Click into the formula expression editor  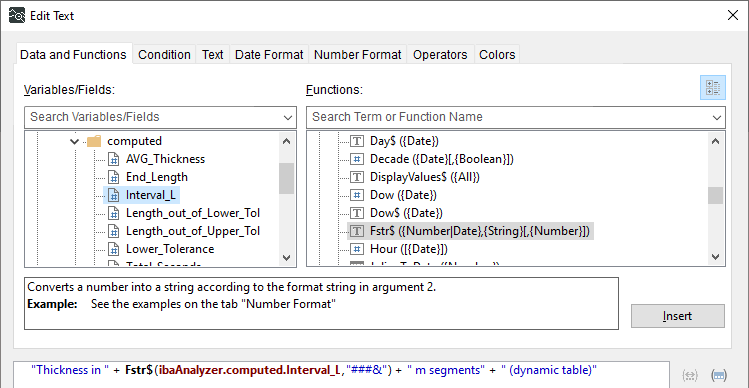tap(341, 375)
